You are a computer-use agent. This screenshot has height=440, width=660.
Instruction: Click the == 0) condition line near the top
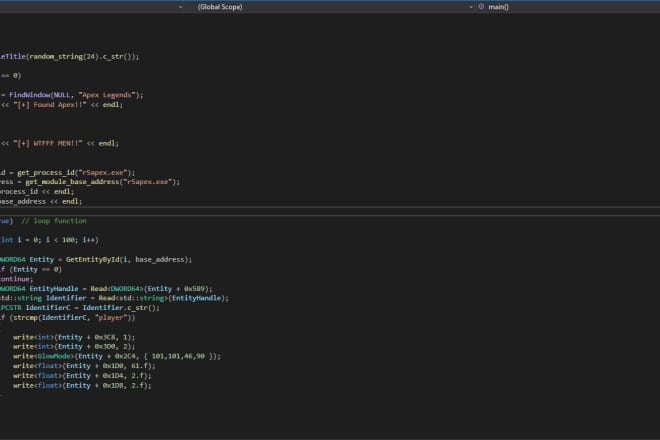tap(11, 76)
